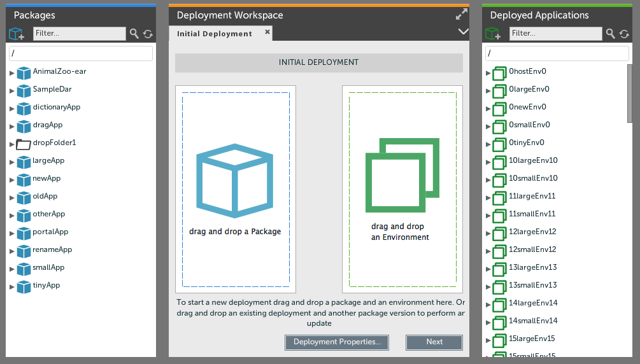Click the add new package icon
Viewport: 640px width, 364px height.
click(x=17, y=34)
